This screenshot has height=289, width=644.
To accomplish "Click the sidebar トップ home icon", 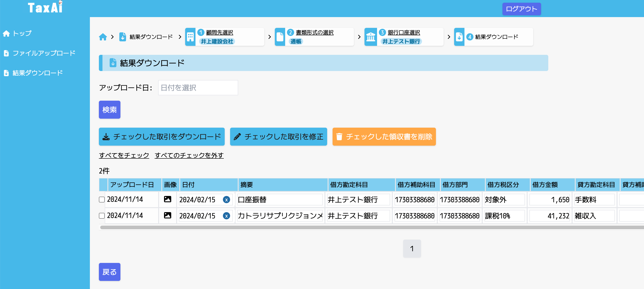I will (x=6, y=33).
